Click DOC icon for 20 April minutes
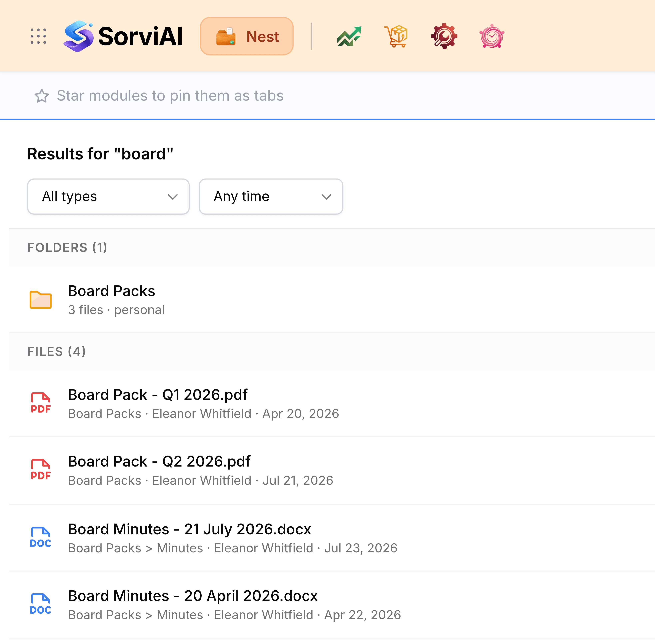The image size is (655, 644). point(41,604)
